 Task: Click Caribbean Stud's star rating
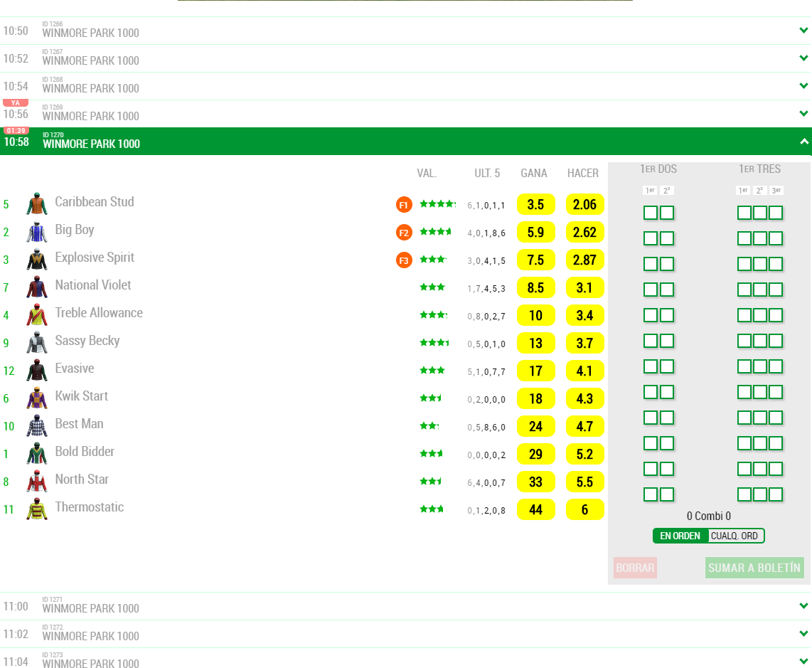[437, 203]
